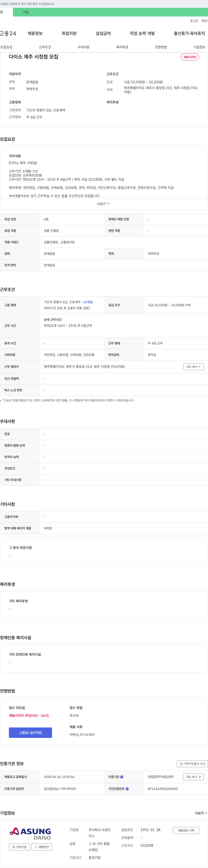Click red 채용시까지 (마감시간 : 24시) text
This screenshot has height=868, width=208.
point(29,715)
